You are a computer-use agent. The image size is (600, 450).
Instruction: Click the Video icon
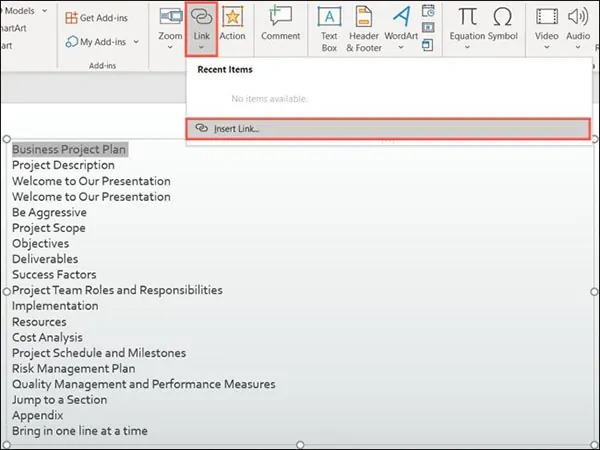[546, 17]
